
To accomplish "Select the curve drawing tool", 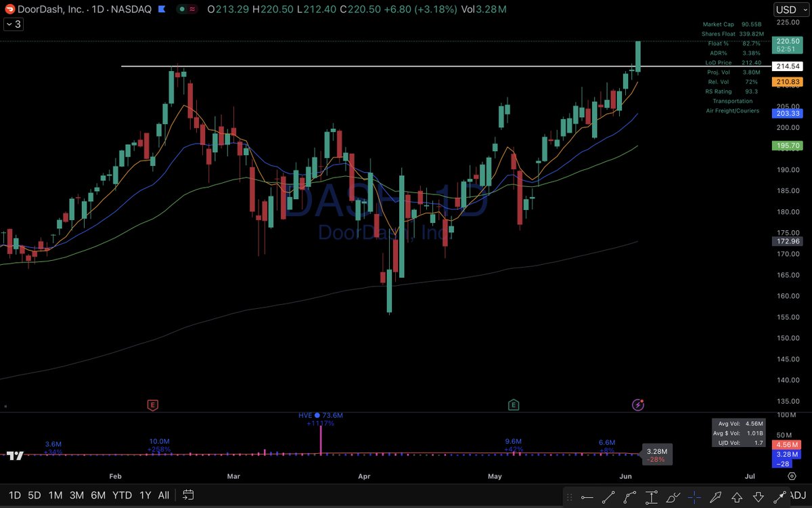I will pyautogui.click(x=630, y=496).
